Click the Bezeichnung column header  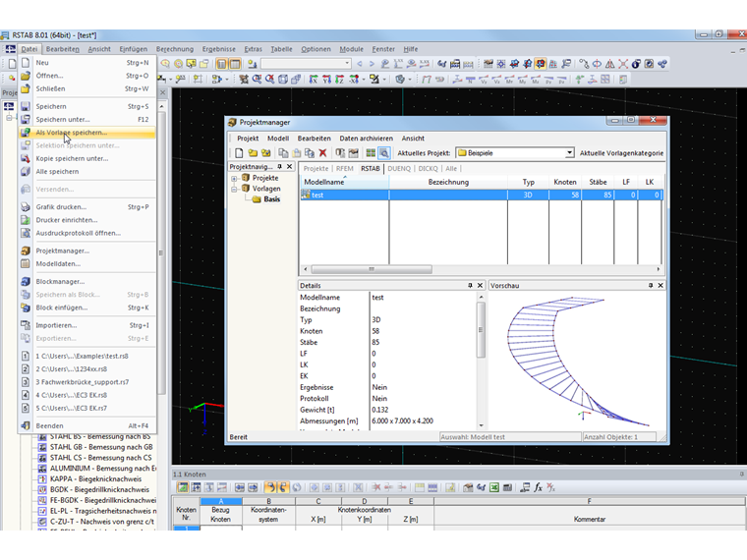tap(448, 182)
